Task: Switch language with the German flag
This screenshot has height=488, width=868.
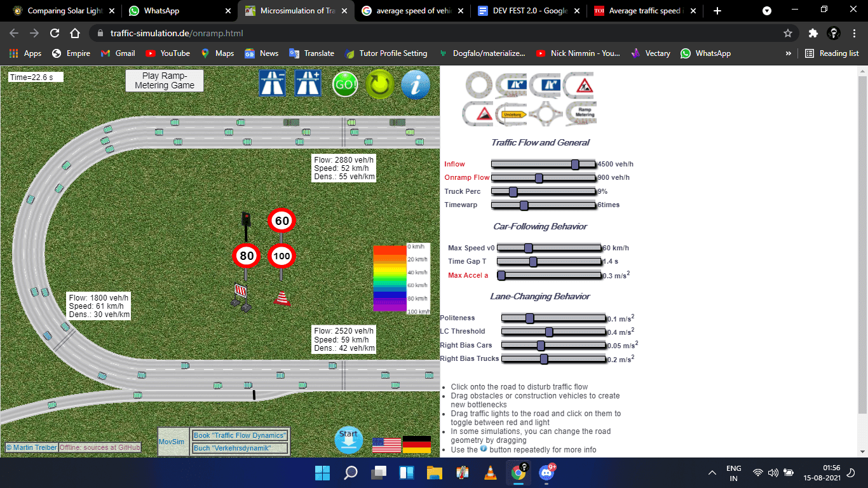Action: pos(417,445)
